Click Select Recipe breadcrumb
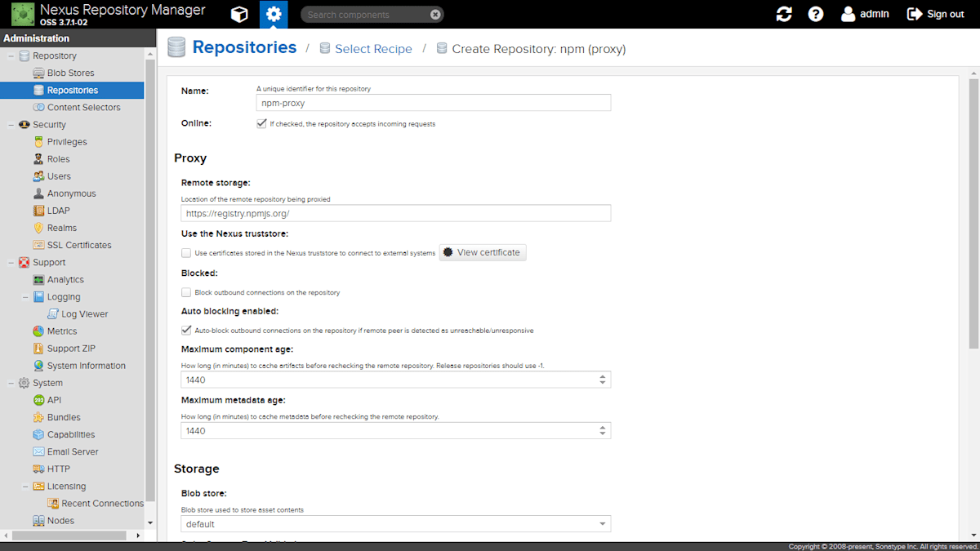 point(373,49)
